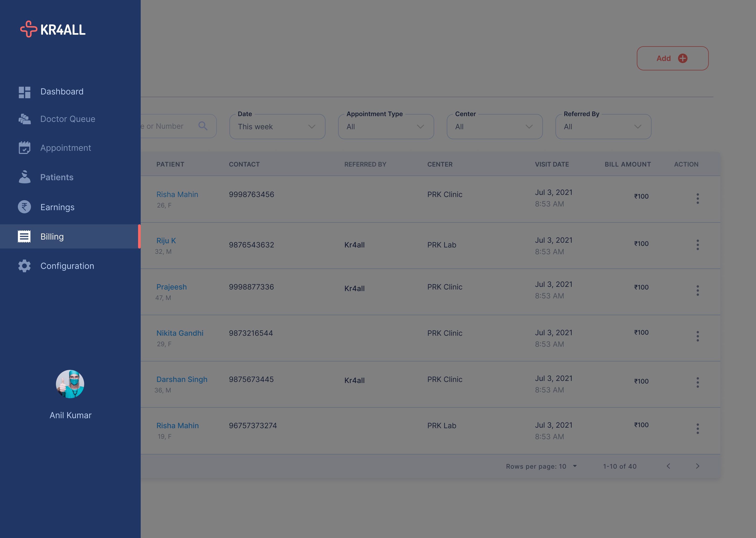Open patient link Riju K
The height and width of the screenshot is (538, 756).
(x=166, y=241)
